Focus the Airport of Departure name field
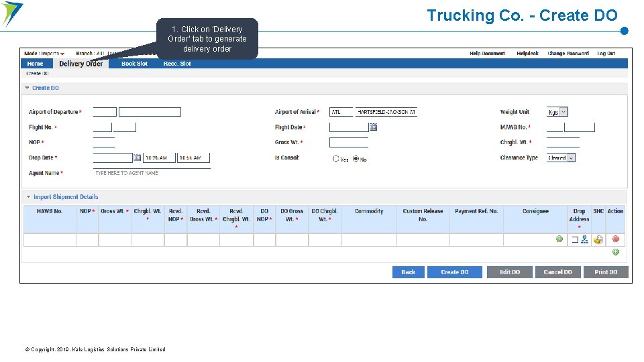644x362 pixels. (150, 112)
